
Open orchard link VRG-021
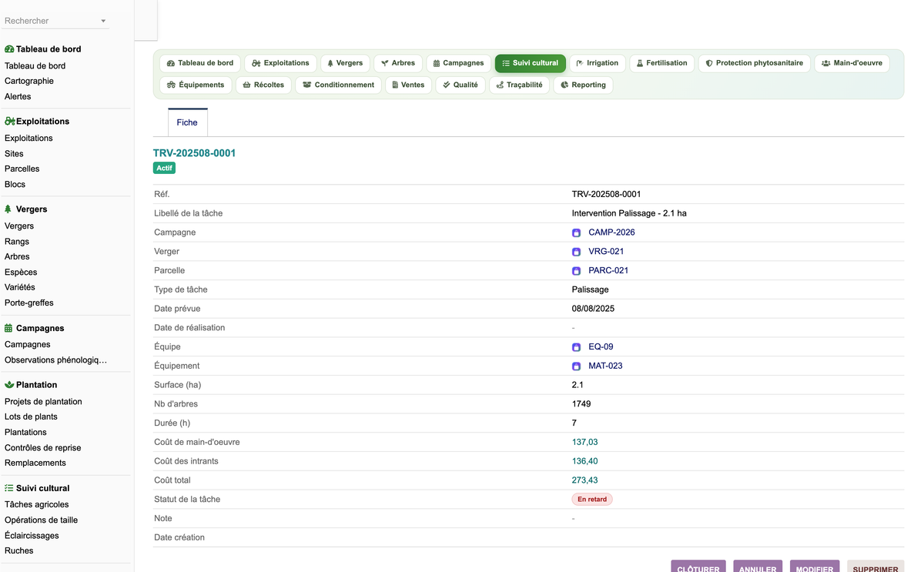point(606,252)
